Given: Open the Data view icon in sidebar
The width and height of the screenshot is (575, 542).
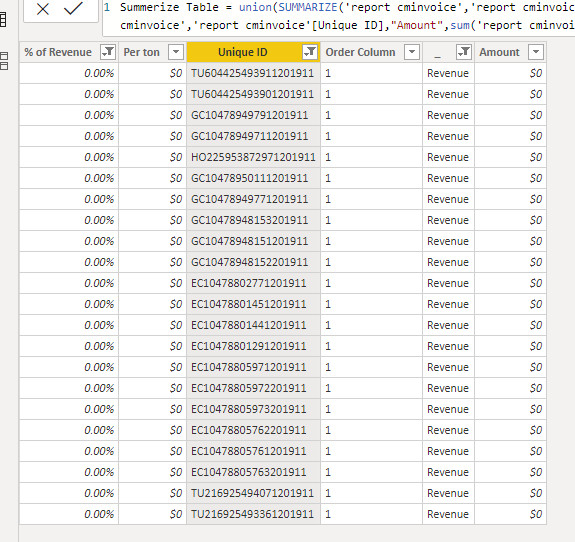Looking at the screenshot, I should [3, 20].
